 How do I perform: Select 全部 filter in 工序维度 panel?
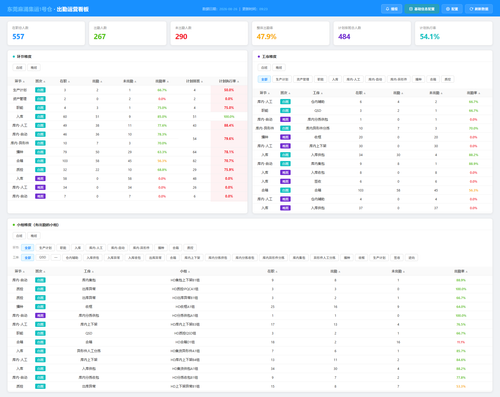264,79
